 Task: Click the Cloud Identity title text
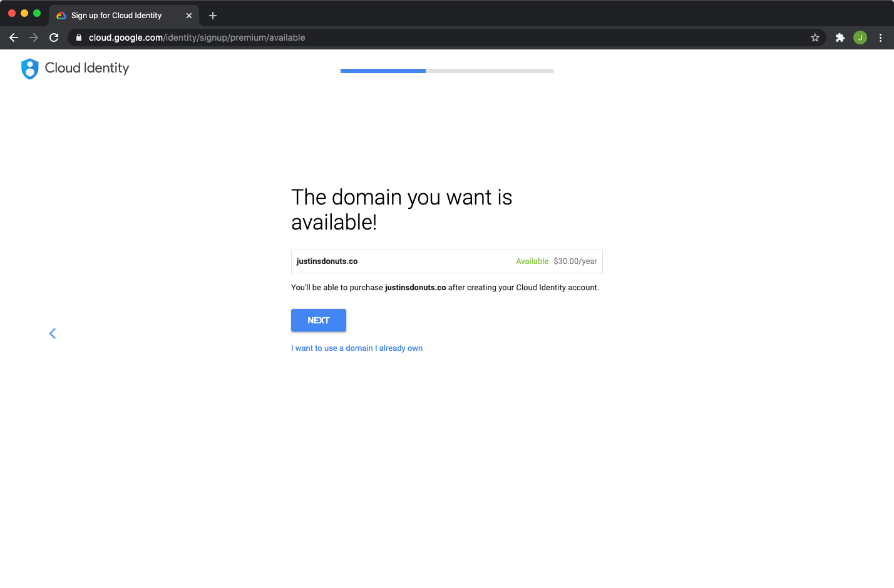87,68
